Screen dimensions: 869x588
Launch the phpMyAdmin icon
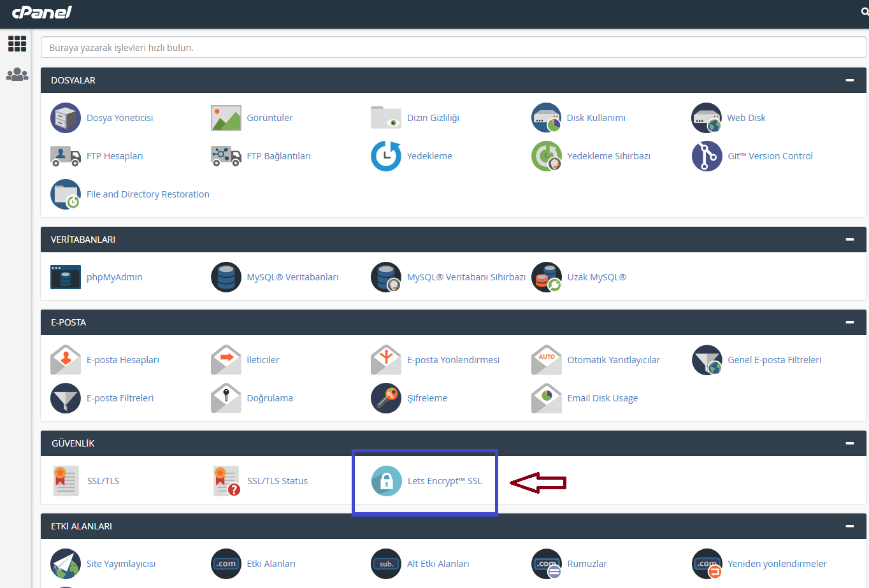tap(66, 277)
